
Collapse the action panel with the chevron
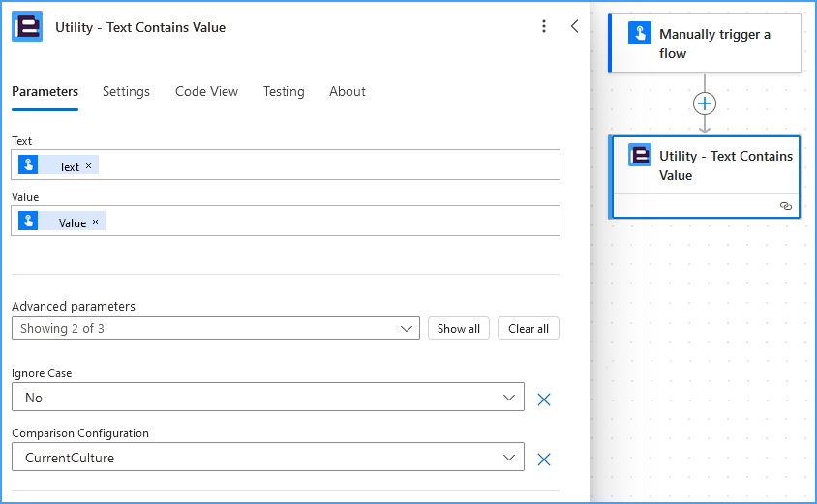(x=575, y=26)
